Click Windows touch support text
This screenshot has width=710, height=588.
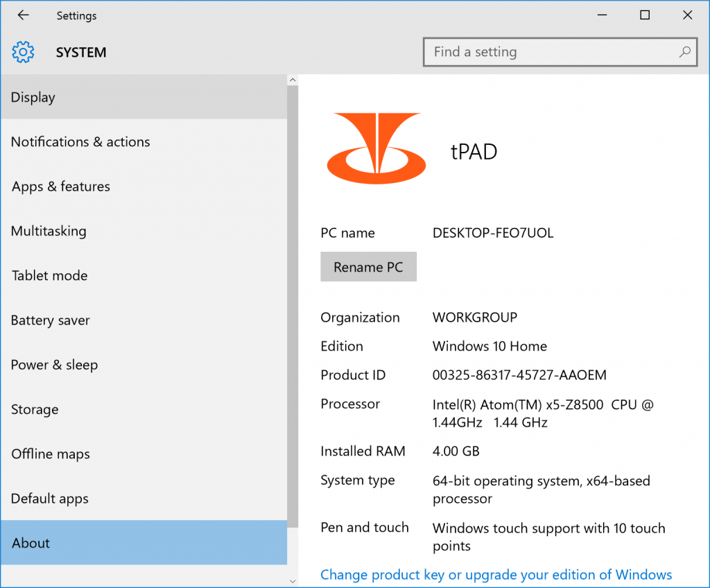(x=549, y=537)
